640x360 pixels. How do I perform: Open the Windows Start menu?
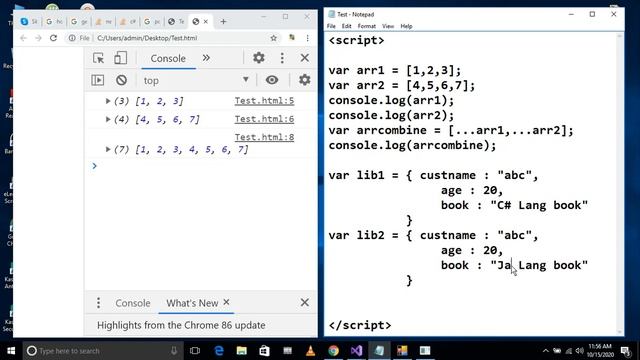coord(11,351)
